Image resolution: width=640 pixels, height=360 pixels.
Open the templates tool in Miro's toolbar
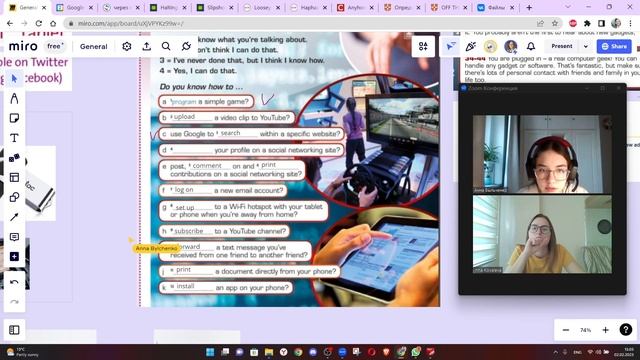coord(14,178)
